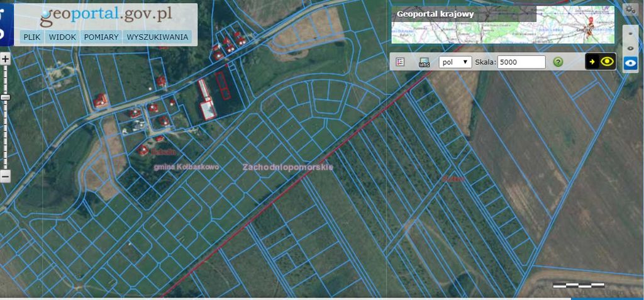Open the POMIARY measurements menu
Image resolution: width=644 pixels, height=300 pixels.
(x=101, y=37)
